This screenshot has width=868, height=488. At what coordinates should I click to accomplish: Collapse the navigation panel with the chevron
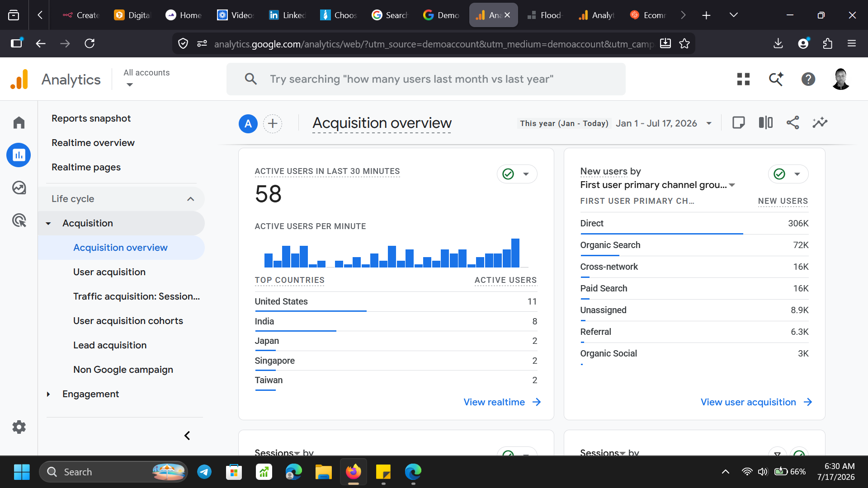187,436
